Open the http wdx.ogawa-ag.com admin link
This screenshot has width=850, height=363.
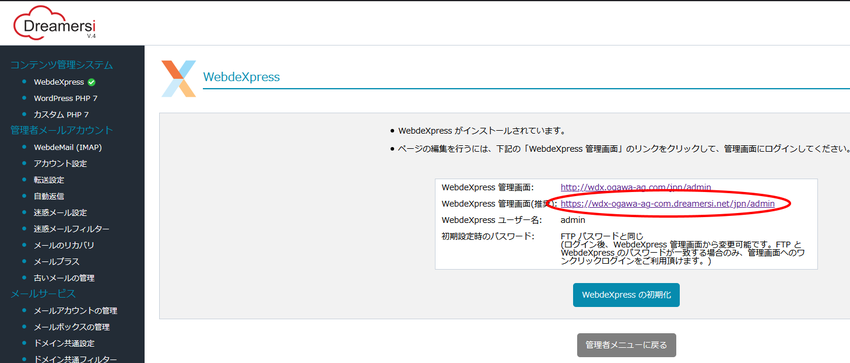pyautogui.click(x=636, y=187)
